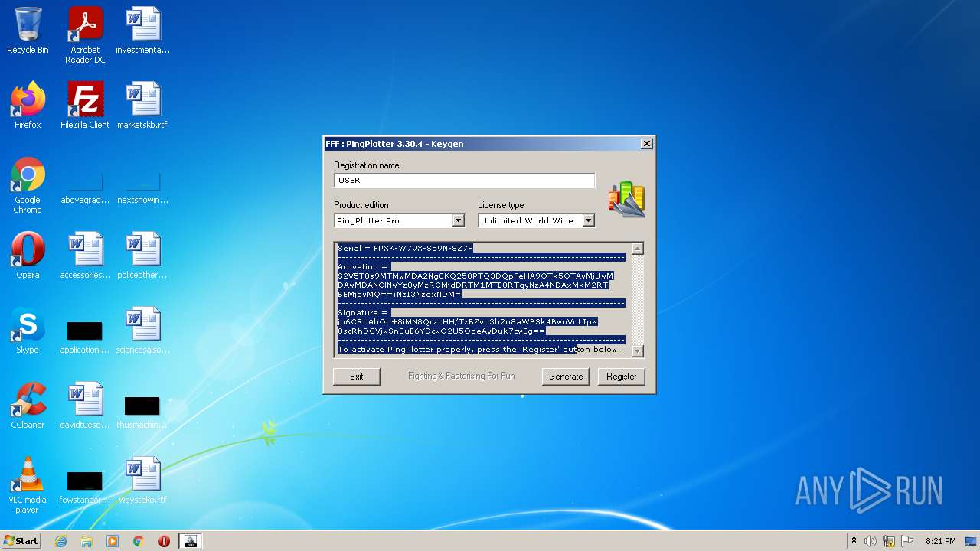Click the output box scroll up arrow
The width and height of the screenshot is (980, 551).
tap(638, 249)
